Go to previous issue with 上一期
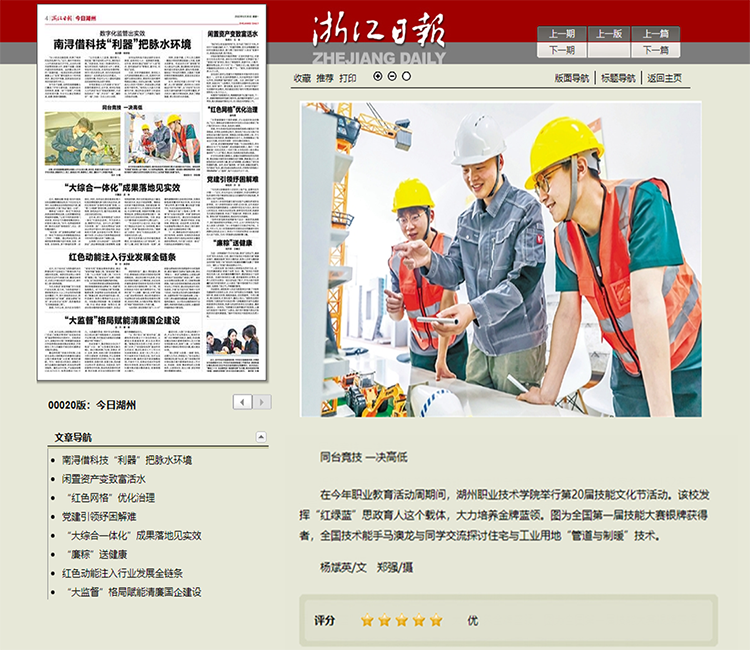Viewport: 750px width, 650px height. click(x=562, y=33)
